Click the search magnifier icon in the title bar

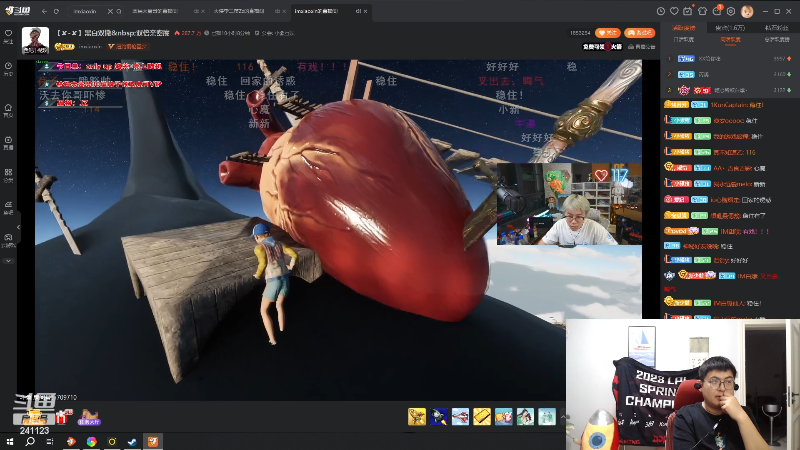point(119,11)
